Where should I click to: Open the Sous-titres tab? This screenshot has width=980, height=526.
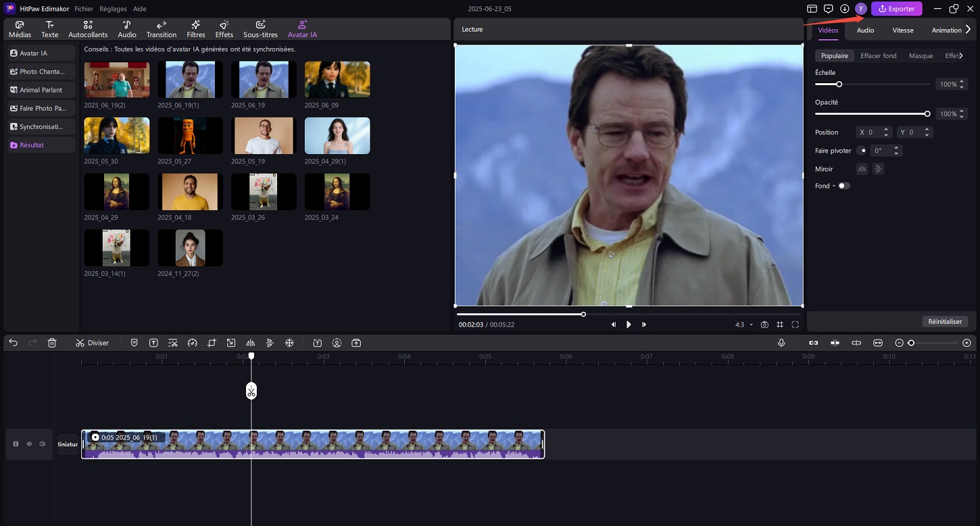pyautogui.click(x=260, y=29)
